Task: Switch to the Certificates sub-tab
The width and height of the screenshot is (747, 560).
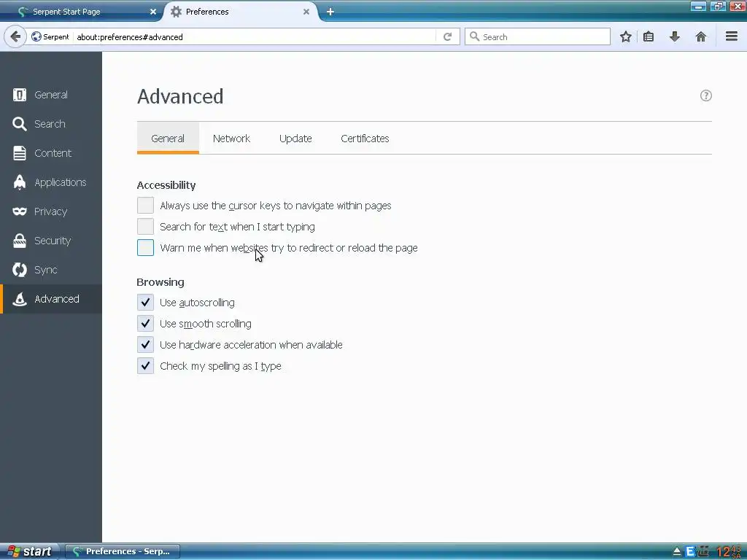Action: click(365, 138)
